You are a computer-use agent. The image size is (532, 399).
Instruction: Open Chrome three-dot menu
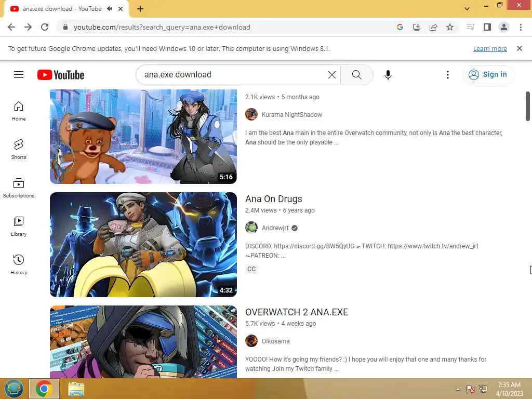[x=521, y=27]
